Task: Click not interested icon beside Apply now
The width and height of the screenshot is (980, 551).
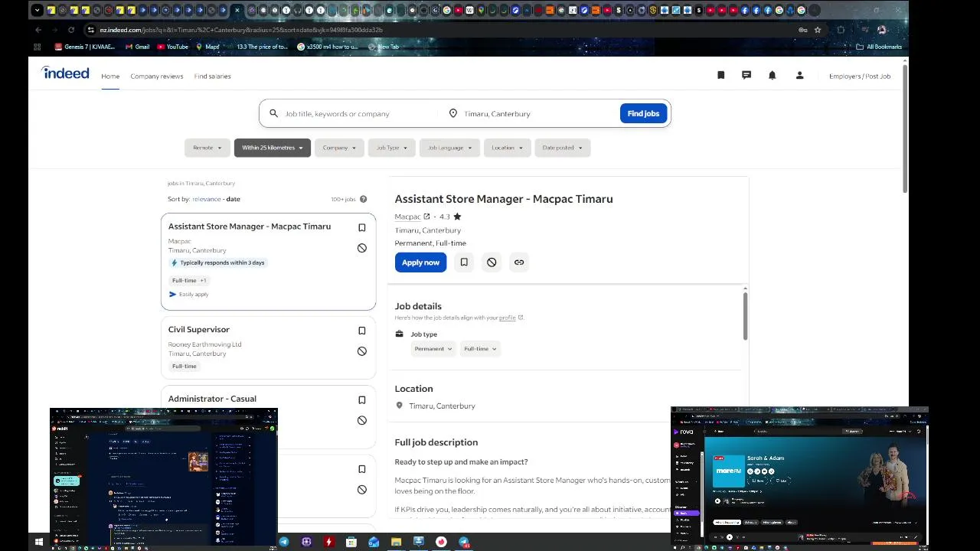Action: pos(492,262)
